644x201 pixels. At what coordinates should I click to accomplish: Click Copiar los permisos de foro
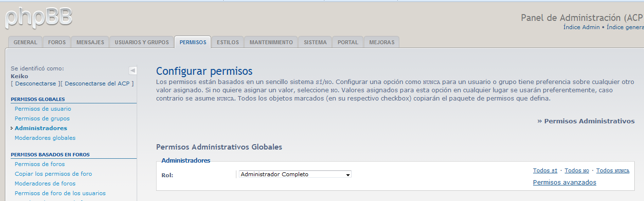pos(54,174)
